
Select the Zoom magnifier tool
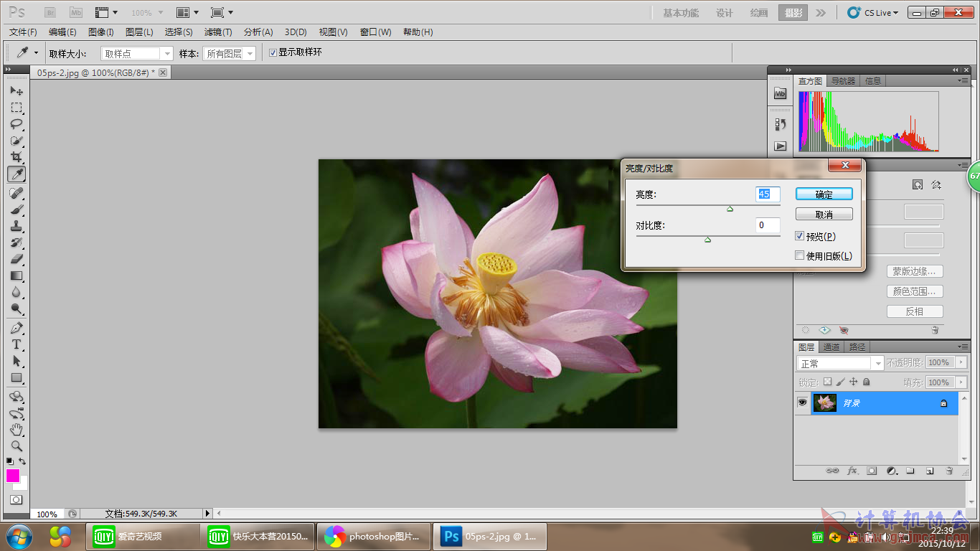pyautogui.click(x=17, y=446)
